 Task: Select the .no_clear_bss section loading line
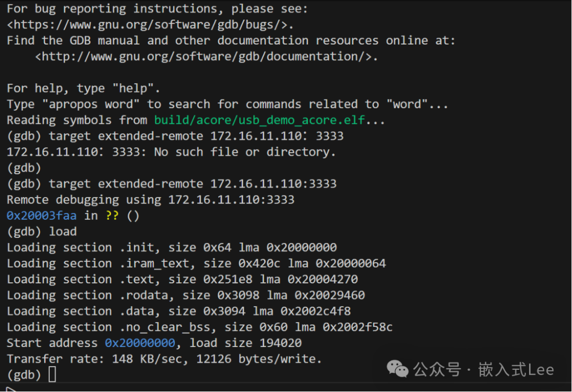coord(199,327)
